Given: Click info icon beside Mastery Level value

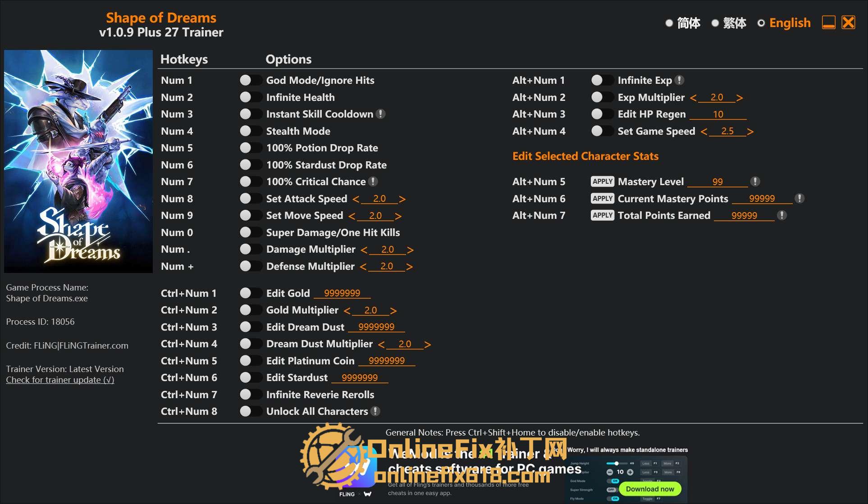Looking at the screenshot, I should 755,182.
